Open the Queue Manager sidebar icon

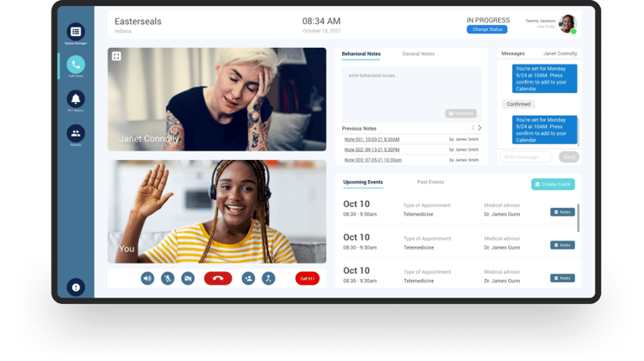click(75, 32)
